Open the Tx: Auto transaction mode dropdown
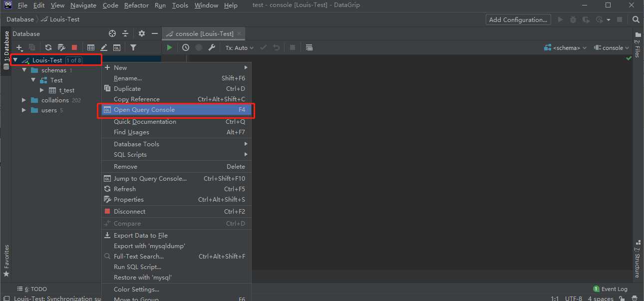Screen dimensions: 644x301 240,48
